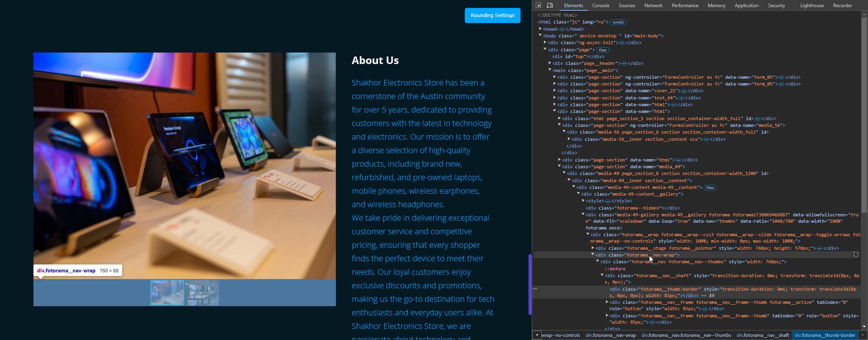868x340 pixels.
Task: Open the Network tab
Action: pos(653,6)
